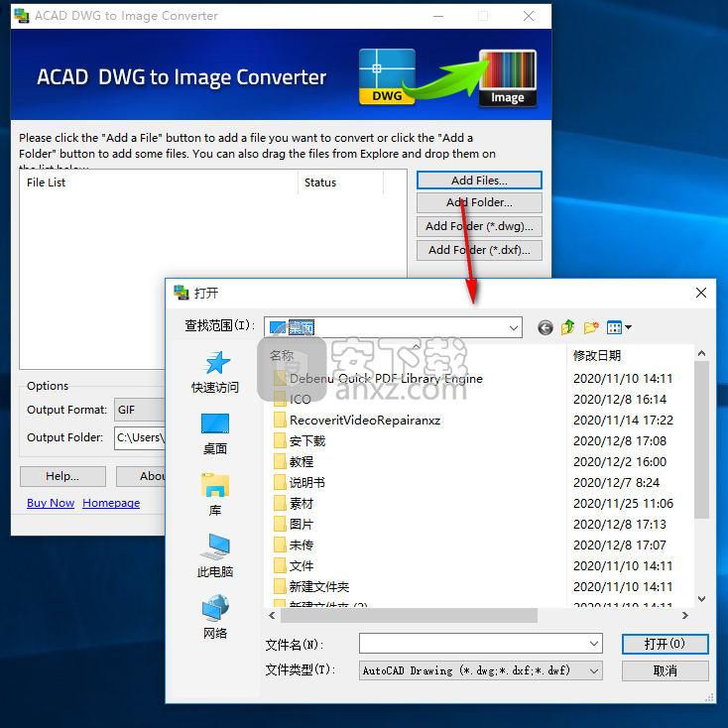
Task: Select the 安下载 folder name
Action: [x=307, y=440]
